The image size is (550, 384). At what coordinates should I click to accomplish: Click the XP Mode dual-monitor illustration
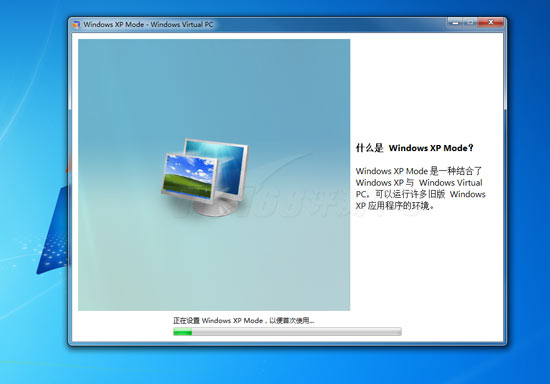pyautogui.click(x=205, y=177)
